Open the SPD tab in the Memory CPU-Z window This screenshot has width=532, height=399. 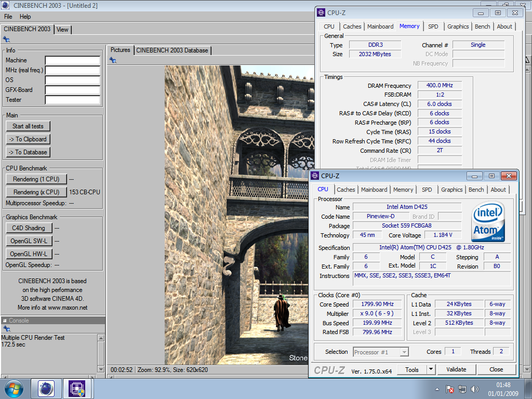[433, 26]
